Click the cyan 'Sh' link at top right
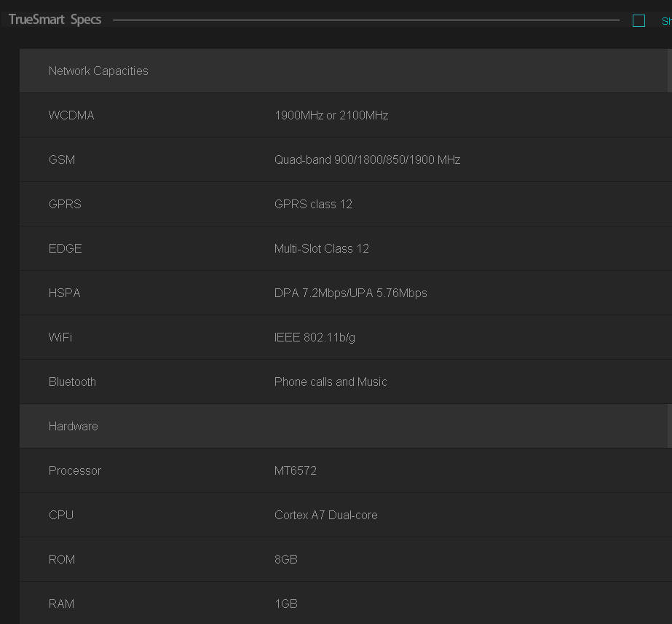This screenshot has width=672, height=624. click(665, 21)
